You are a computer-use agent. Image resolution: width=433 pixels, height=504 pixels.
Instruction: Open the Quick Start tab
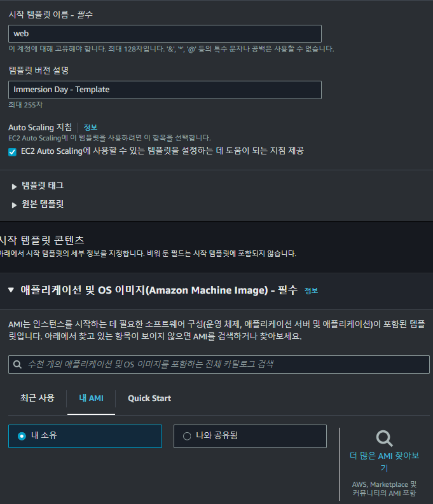tap(149, 398)
